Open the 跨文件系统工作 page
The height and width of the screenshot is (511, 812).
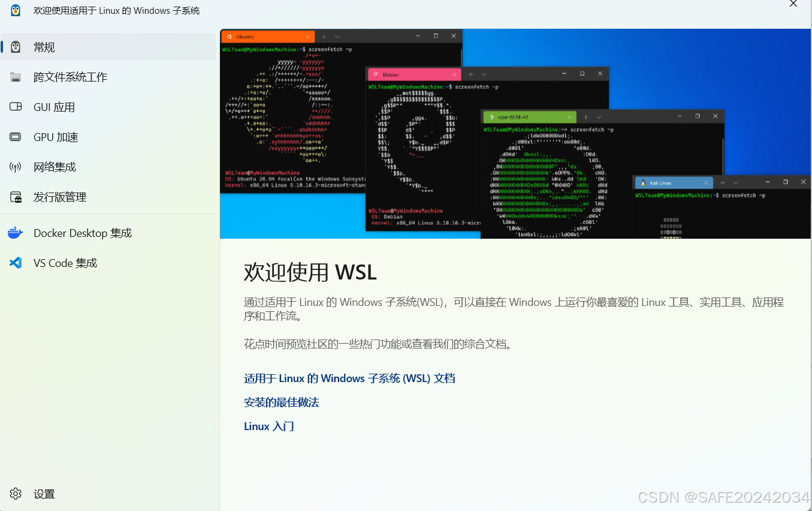pyautogui.click(x=108, y=77)
